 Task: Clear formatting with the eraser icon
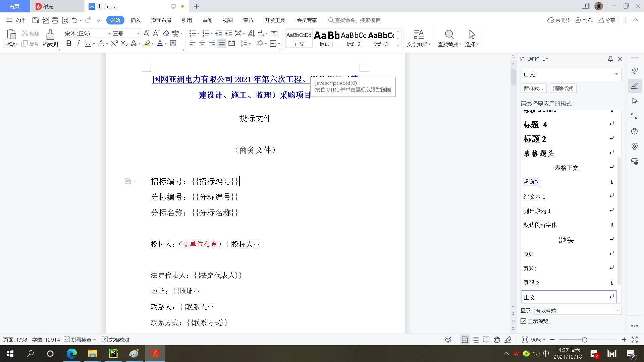pos(166,33)
